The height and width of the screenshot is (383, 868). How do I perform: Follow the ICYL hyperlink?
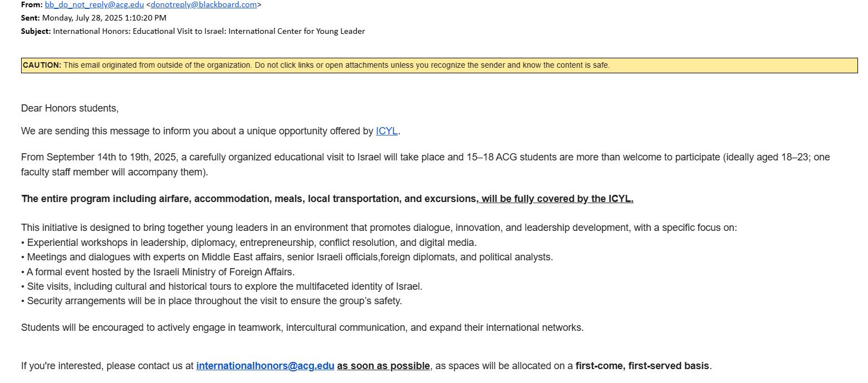point(387,131)
